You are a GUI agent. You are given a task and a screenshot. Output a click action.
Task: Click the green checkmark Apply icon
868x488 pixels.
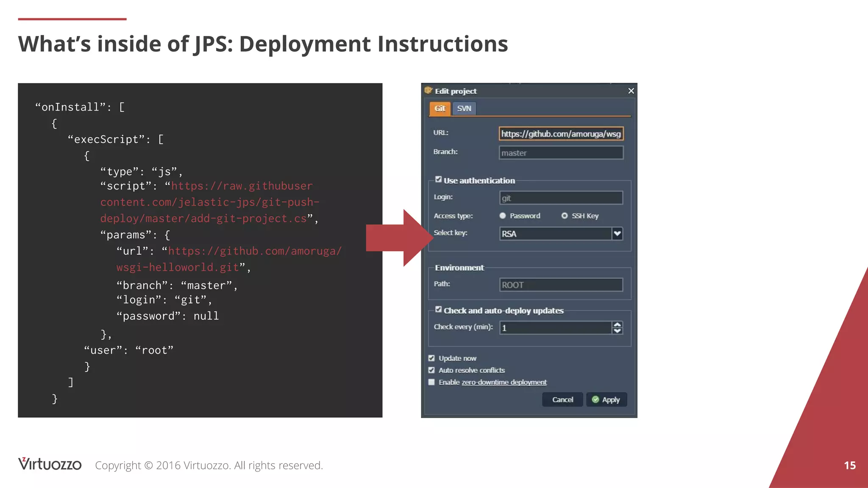pos(595,399)
